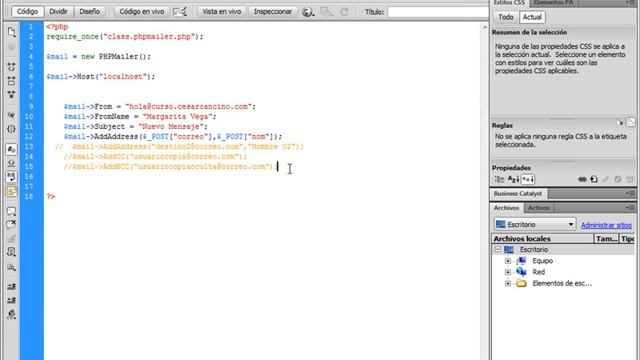This screenshot has width=640, height=360.
Task: Click the Título input field
Action: (437, 12)
